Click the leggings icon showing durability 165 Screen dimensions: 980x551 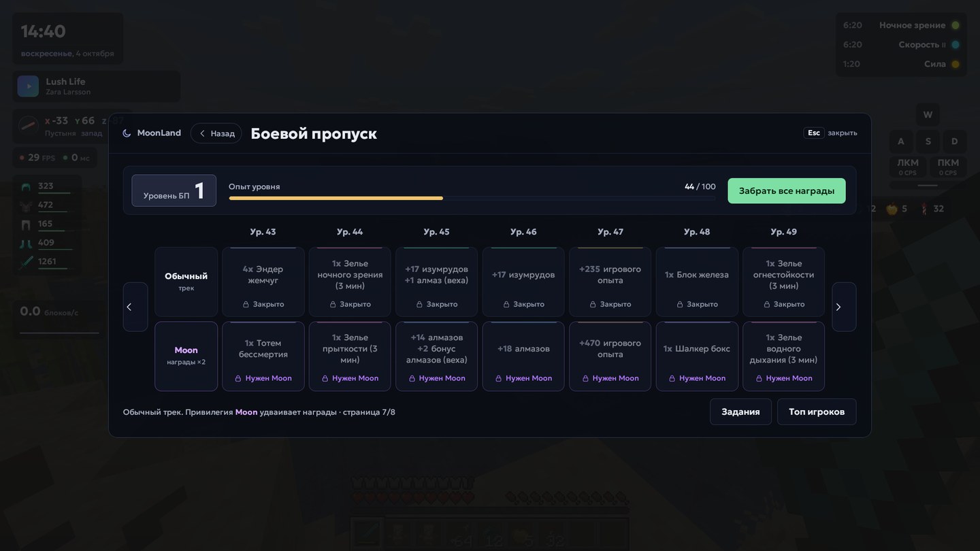(27, 224)
